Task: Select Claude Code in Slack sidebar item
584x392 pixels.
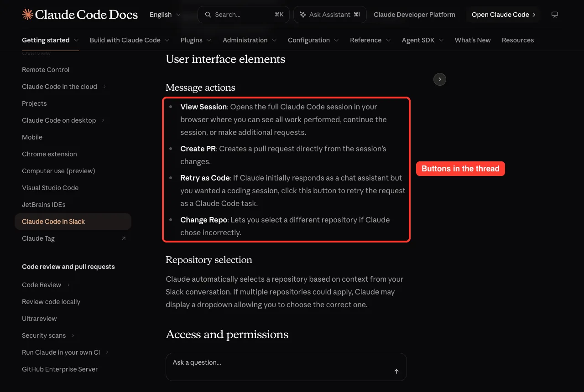Action: [x=73, y=222]
